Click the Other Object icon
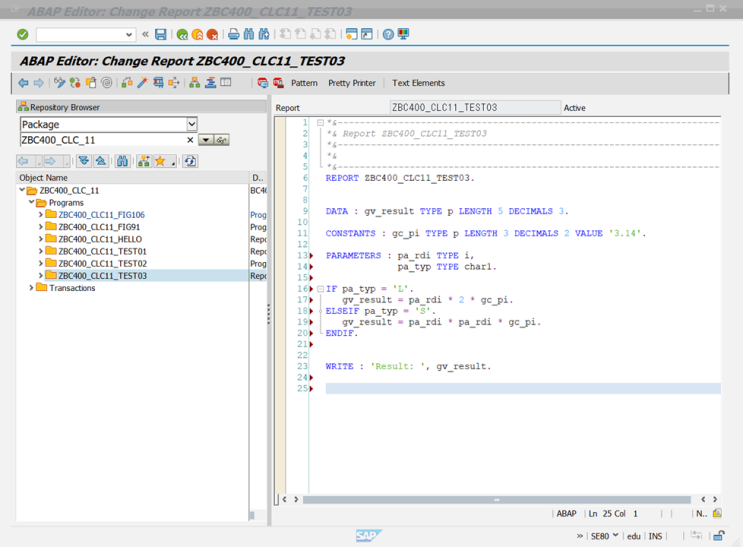Screen dimensions: 743x547 click(x=91, y=83)
